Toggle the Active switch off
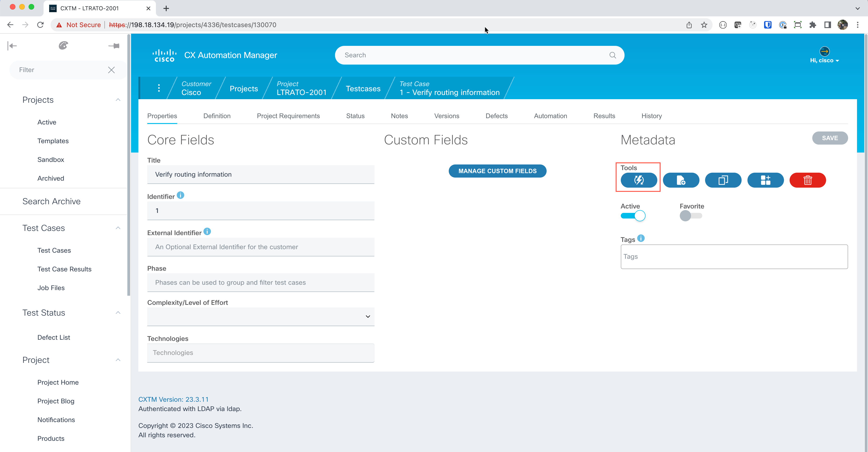Viewport: 868px width, 452px height. [633, 215]
